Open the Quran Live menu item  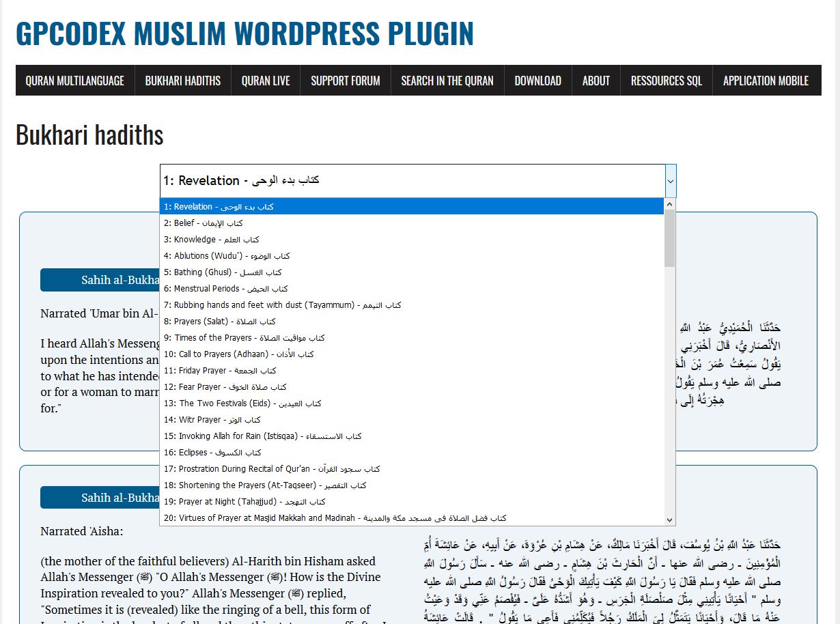pos(266,81)
